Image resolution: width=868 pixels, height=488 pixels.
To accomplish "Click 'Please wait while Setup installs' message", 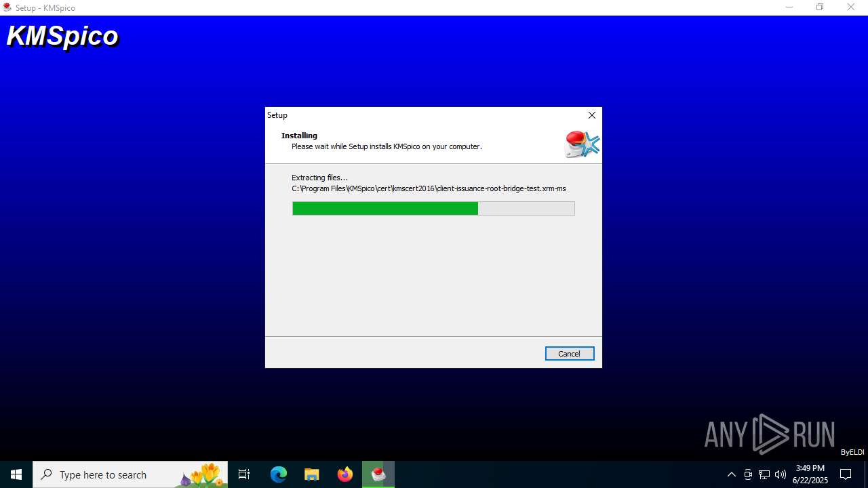I will coord(387,146).
